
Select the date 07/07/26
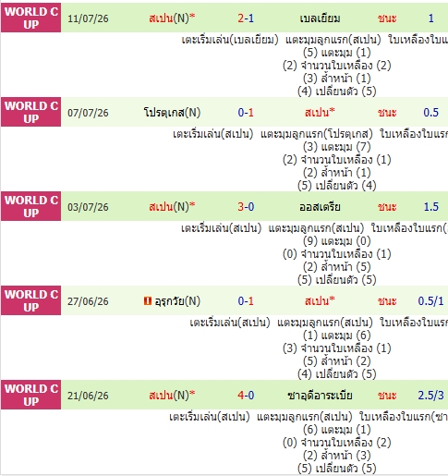88,113
